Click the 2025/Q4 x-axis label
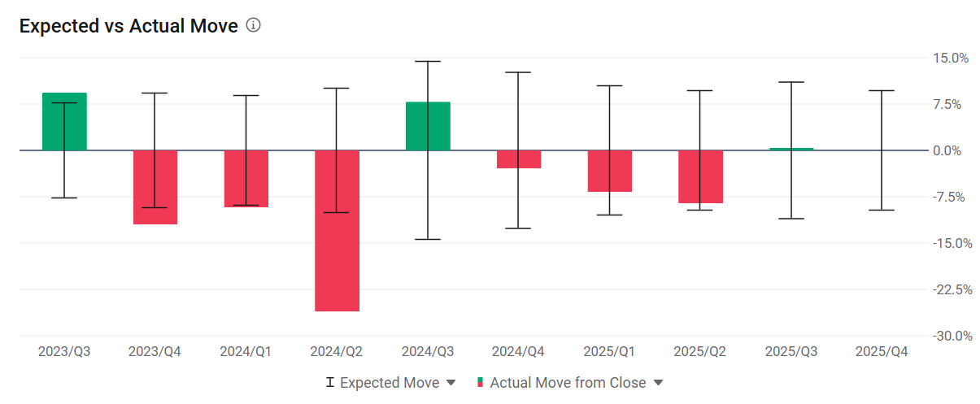Viewport: 980px width, 404px height. 882,352
